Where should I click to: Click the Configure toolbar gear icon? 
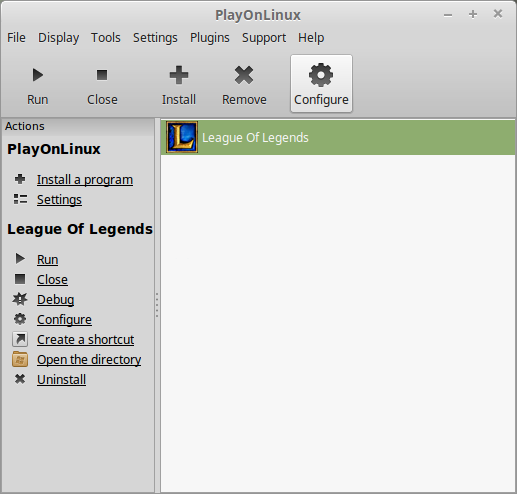[x=321, y=75]
